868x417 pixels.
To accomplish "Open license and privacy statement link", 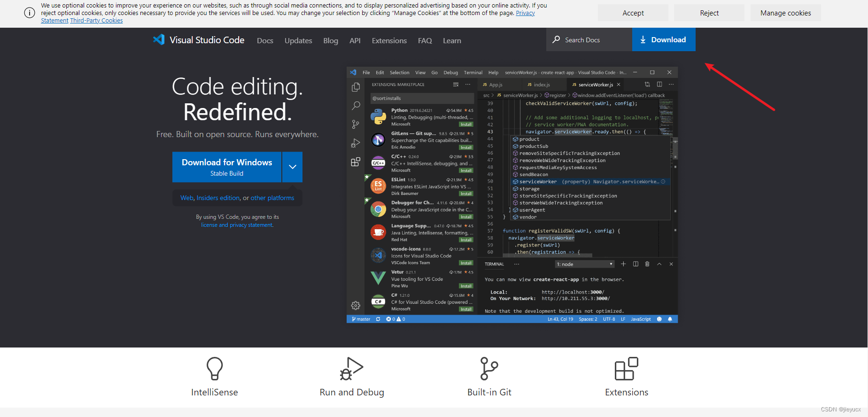I will pos(237,225).
